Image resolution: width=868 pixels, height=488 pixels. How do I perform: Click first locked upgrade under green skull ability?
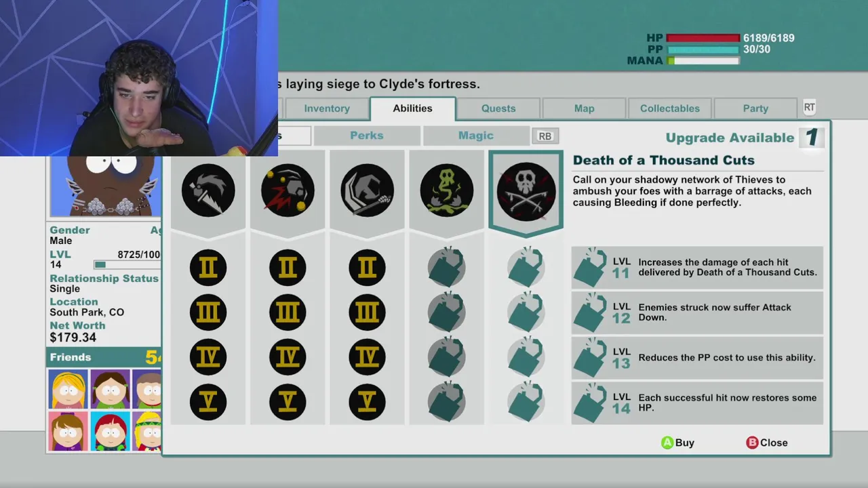(x=447, y=267)
